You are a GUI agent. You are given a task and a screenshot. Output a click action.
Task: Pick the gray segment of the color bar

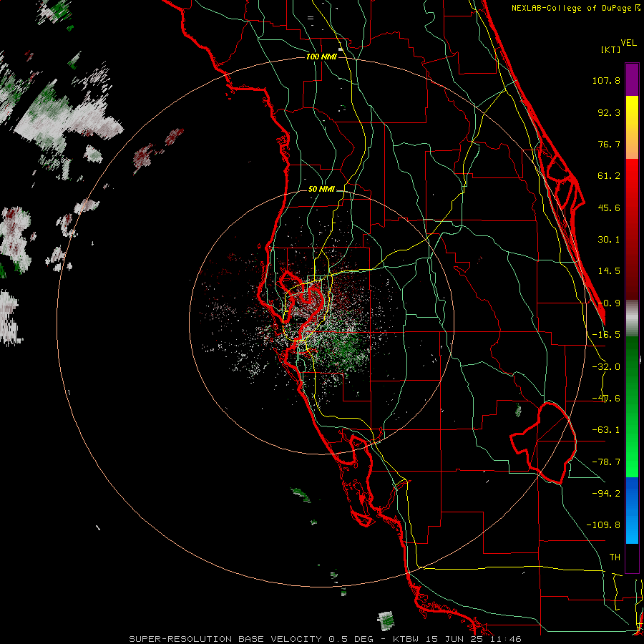[x=632, y=318]
